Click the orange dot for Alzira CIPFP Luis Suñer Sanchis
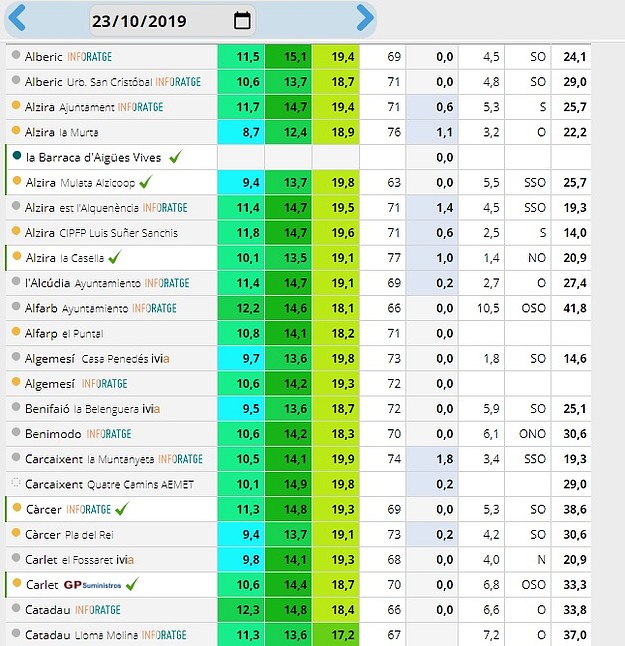This screenshot has height=646, width=625. point(16,231)
